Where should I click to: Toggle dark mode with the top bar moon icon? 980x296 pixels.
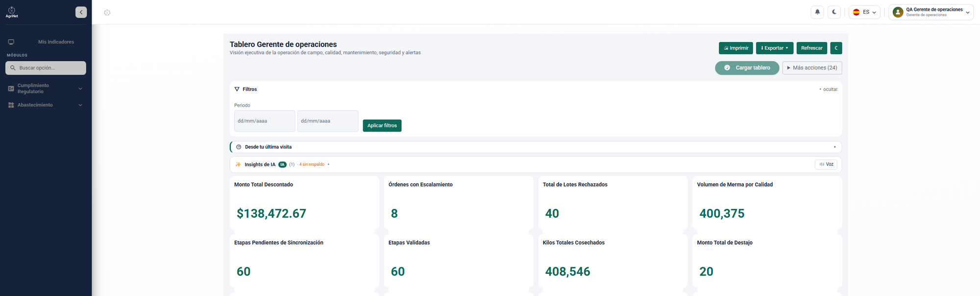coord(834,12)
